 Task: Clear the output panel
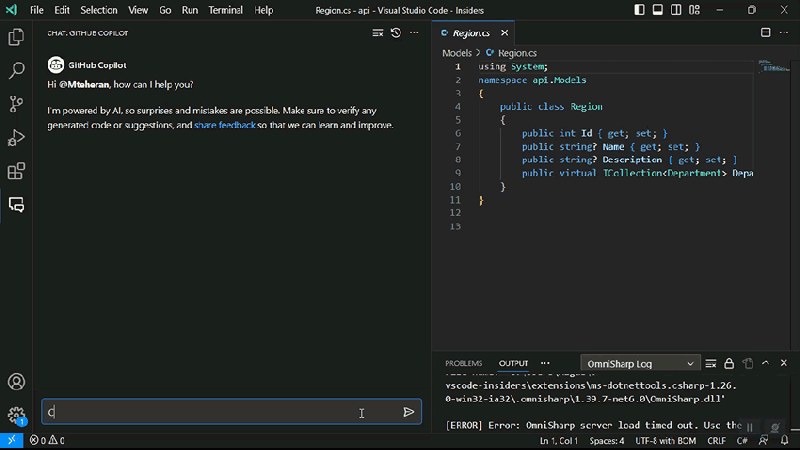[x=711, y=363]
